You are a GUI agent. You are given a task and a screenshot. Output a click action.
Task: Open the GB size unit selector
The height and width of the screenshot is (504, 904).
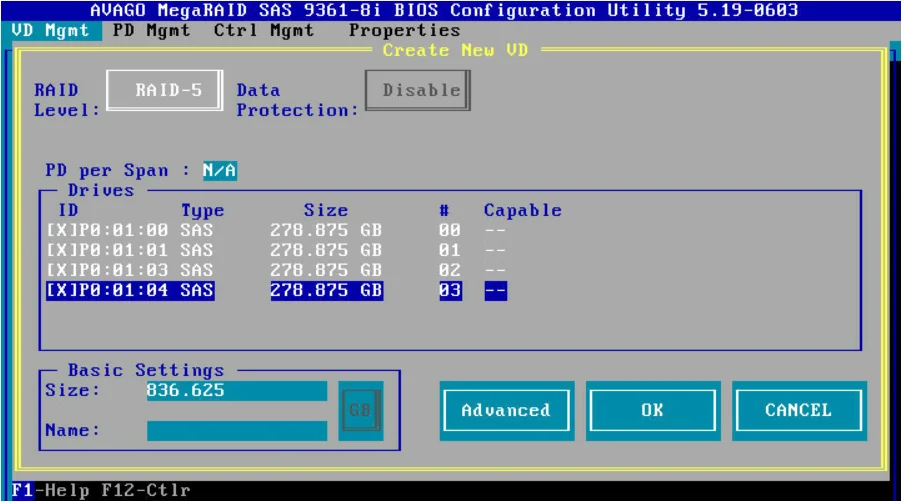pyautogui.click(x=361, y=411)
